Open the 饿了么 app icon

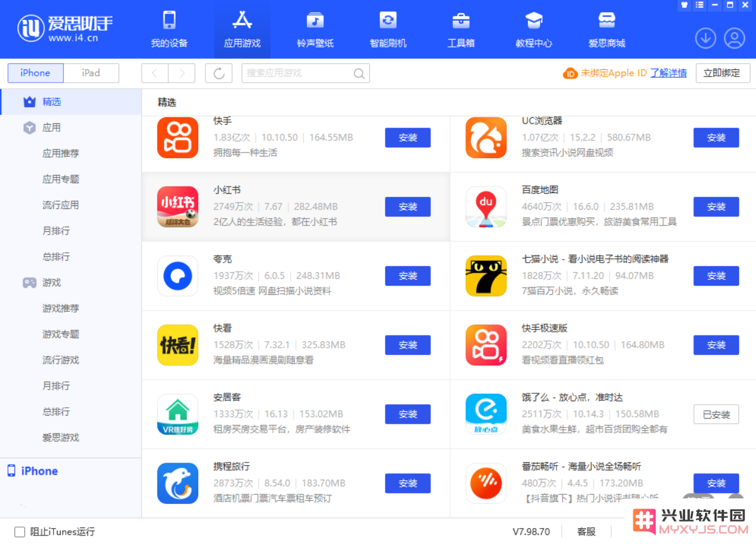pyautogui.click(x=486, y=415)
